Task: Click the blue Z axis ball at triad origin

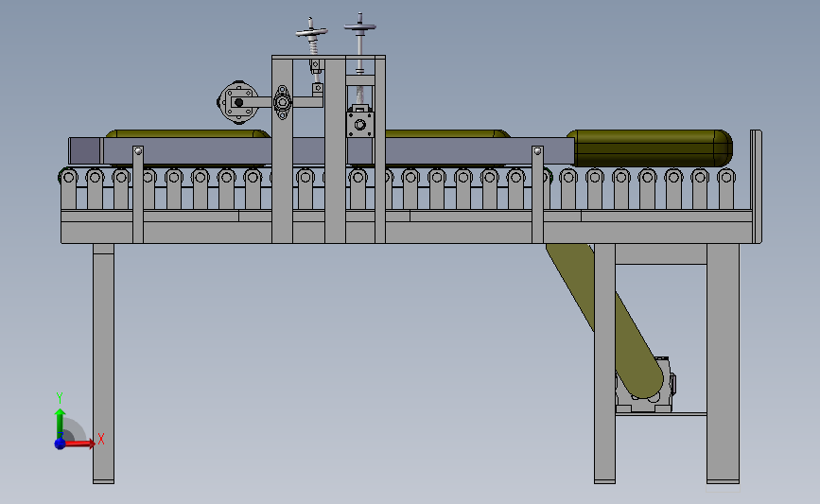Action: [60, 443]
